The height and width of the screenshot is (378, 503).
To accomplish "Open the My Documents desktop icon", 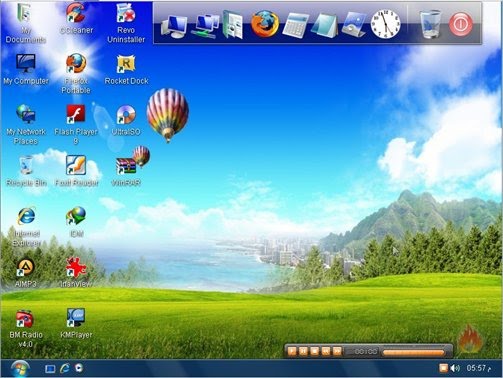I will (x=25, y=23).
